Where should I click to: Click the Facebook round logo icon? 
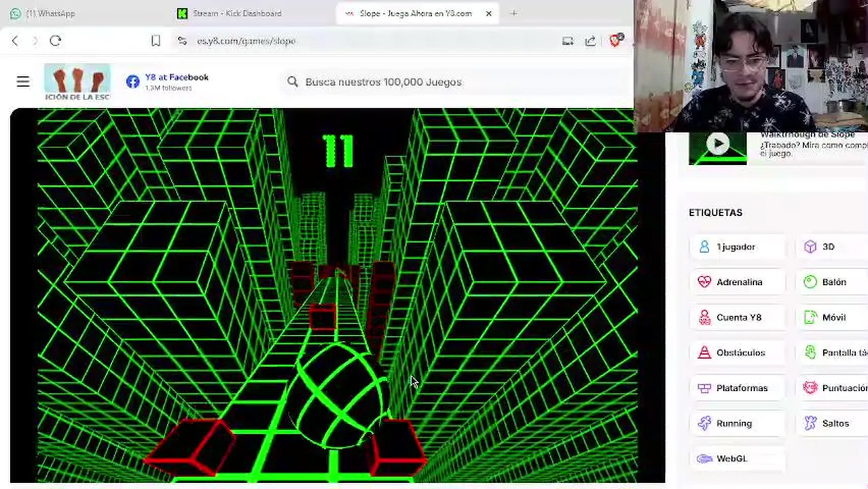click(x=132, y=81)
